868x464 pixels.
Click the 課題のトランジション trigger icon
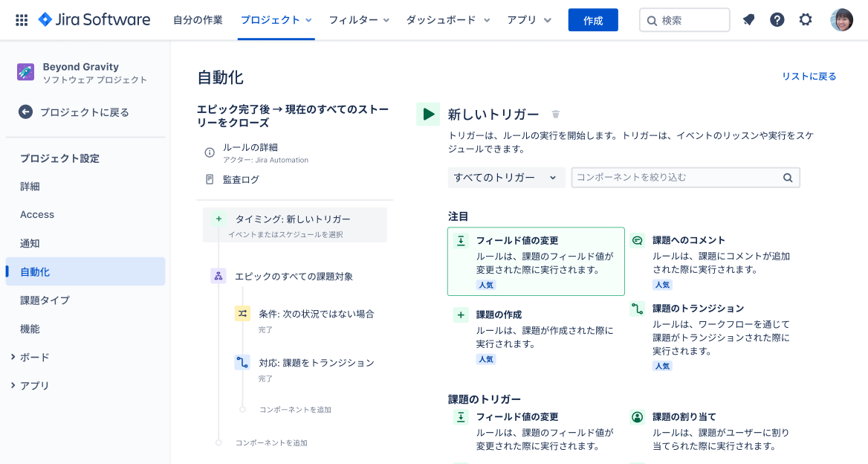pyautogui.click(x=637, y=308)
